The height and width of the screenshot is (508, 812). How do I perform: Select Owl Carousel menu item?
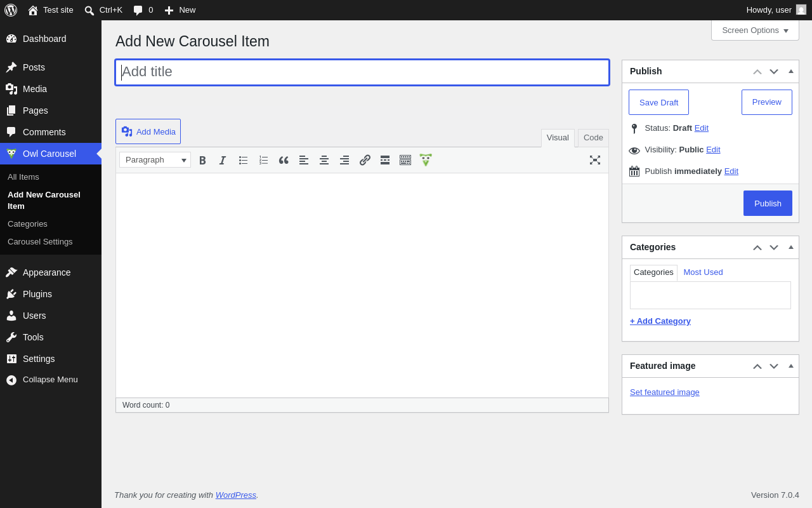coord(51,154)
